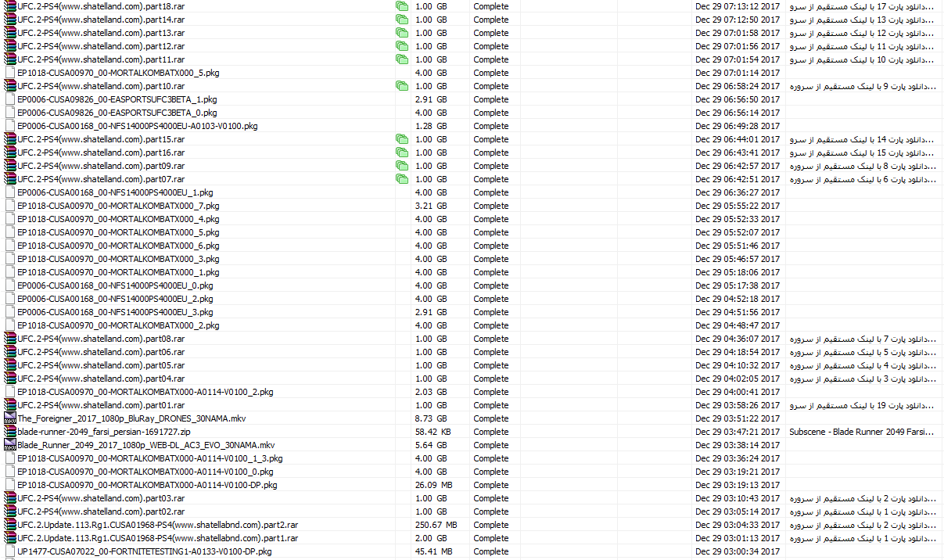Click the green resume icon in the part18.rar row
The image size is (944, 560).
(x=402, y=6)
